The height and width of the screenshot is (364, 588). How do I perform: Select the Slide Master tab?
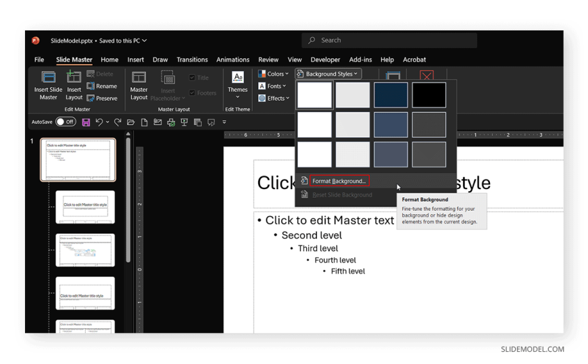pos(74,59)
